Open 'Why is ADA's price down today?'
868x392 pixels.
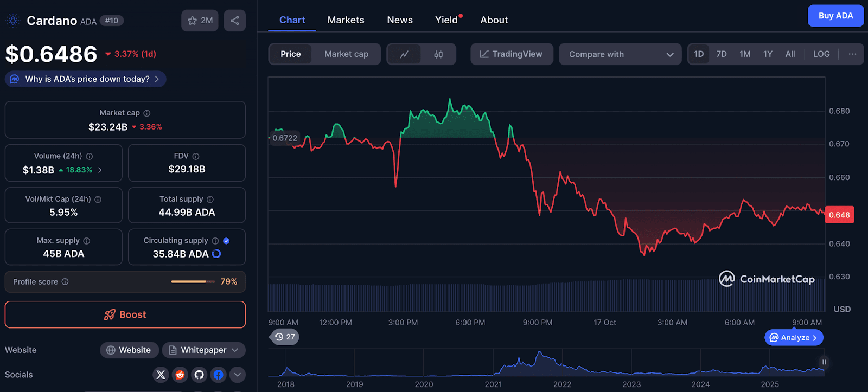(x=87, y=79)
